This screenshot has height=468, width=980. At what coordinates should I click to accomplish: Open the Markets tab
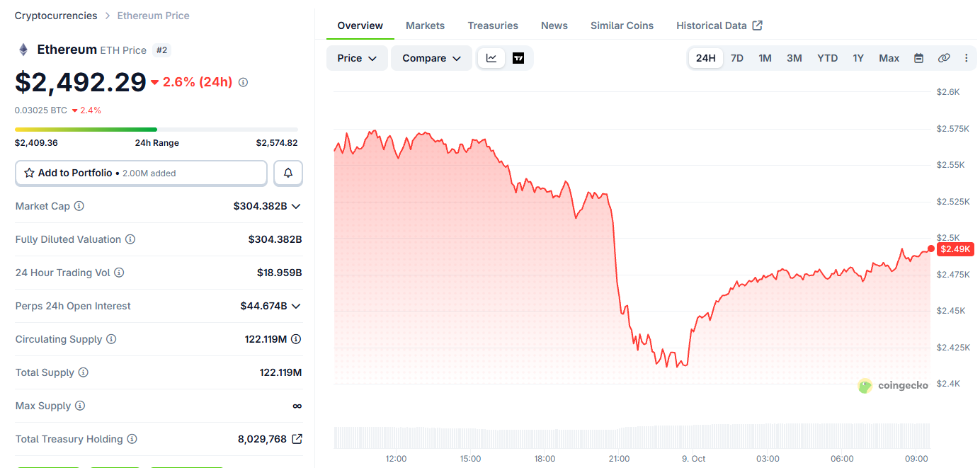click(x=425, y=25)
